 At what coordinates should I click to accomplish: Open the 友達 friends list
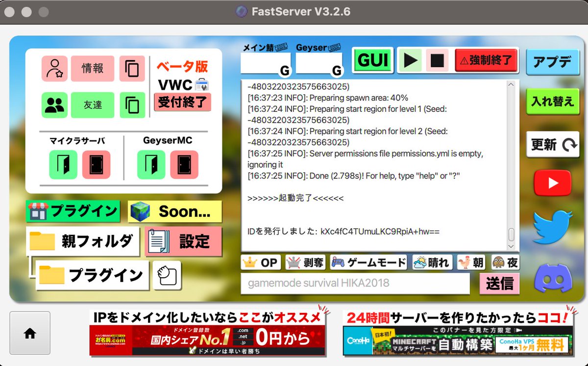pyautogui.click(x=93, y=105)
